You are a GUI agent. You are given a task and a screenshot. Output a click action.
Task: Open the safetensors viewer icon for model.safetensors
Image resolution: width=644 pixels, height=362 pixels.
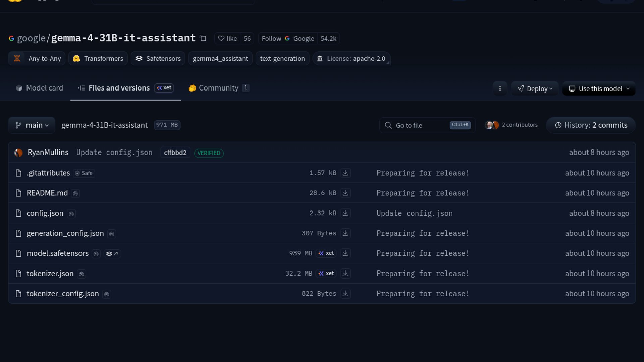click(112, 254)
